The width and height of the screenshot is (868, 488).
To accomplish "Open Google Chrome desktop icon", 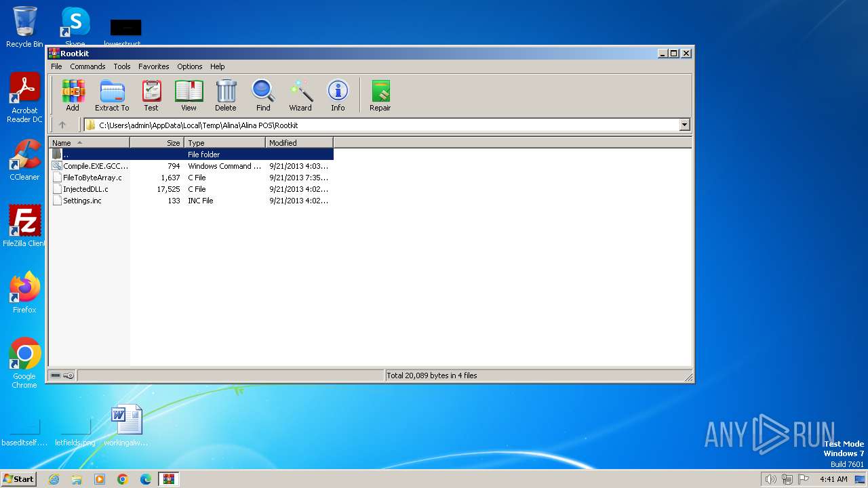I will pyautogui.click(x=24, y=363).
